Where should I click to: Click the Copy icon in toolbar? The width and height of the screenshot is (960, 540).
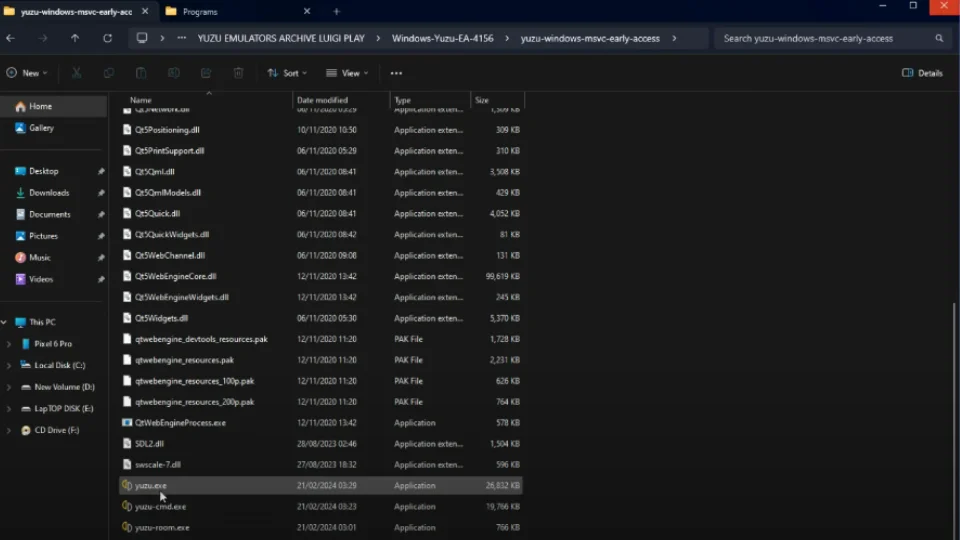[x=109, y=73]
